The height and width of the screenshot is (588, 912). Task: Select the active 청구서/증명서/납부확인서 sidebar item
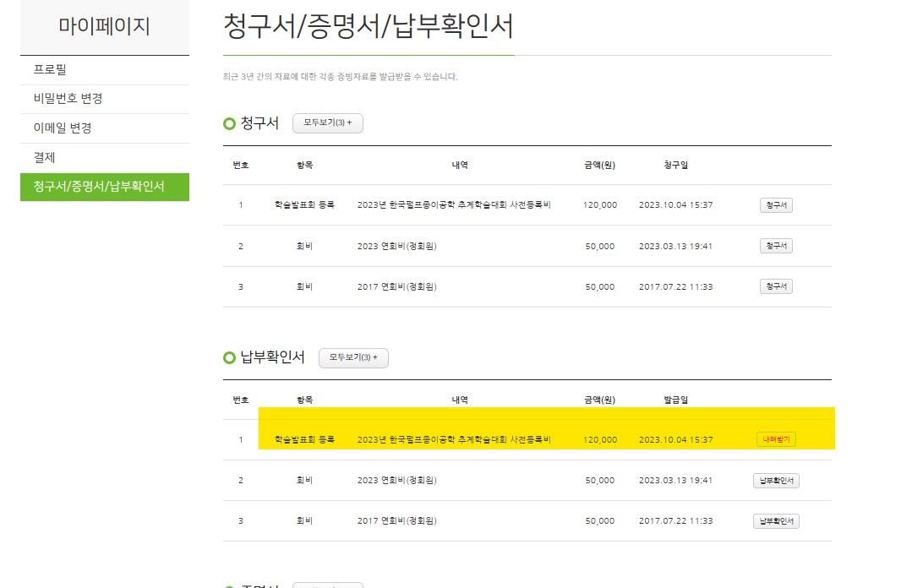[99, 187]
